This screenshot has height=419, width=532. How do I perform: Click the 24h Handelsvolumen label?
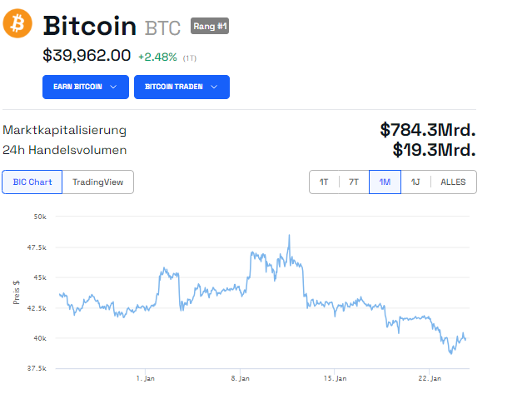(x=65, y=150)
